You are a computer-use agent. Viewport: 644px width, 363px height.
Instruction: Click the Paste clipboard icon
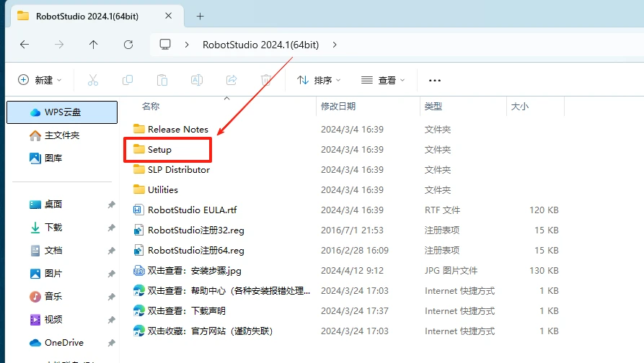click(162, 80)
